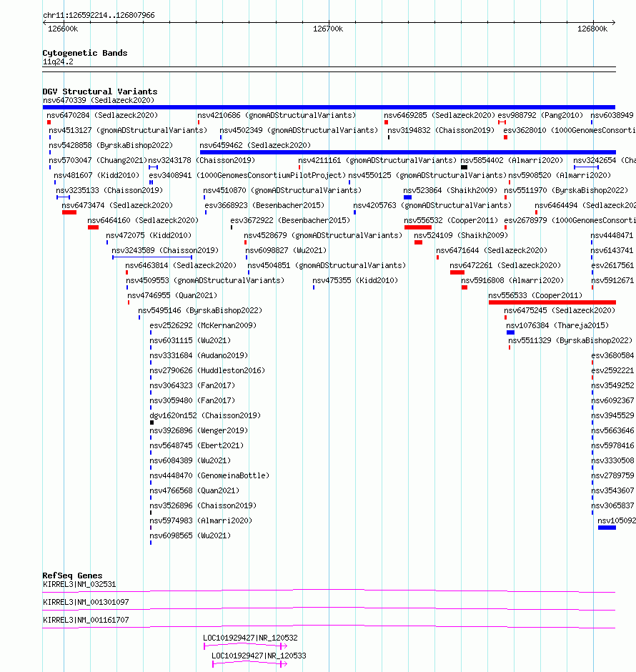Click esv3668923 (Besenbacher2015) label
The height and width of the screenshot is (672, 636).
(x=264, y=205)
